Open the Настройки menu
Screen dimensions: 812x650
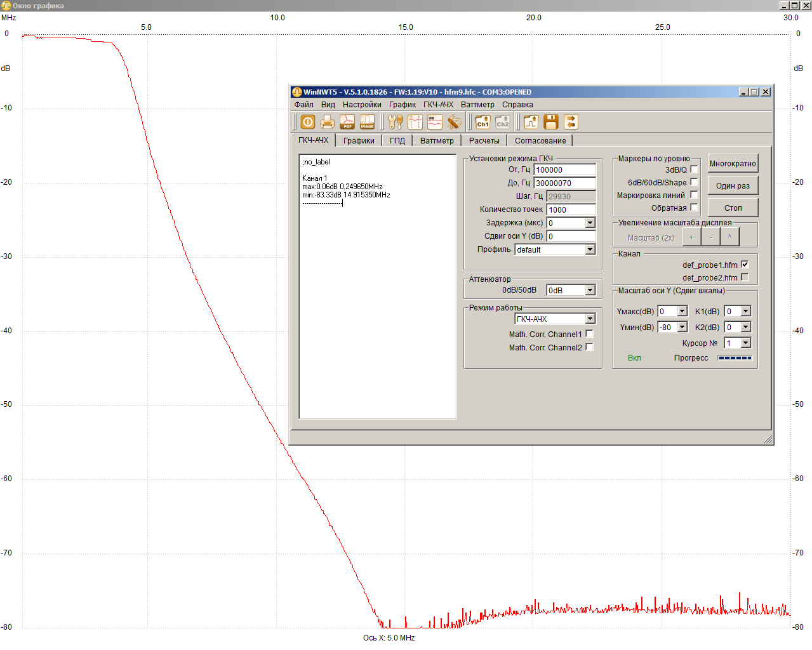362,105
